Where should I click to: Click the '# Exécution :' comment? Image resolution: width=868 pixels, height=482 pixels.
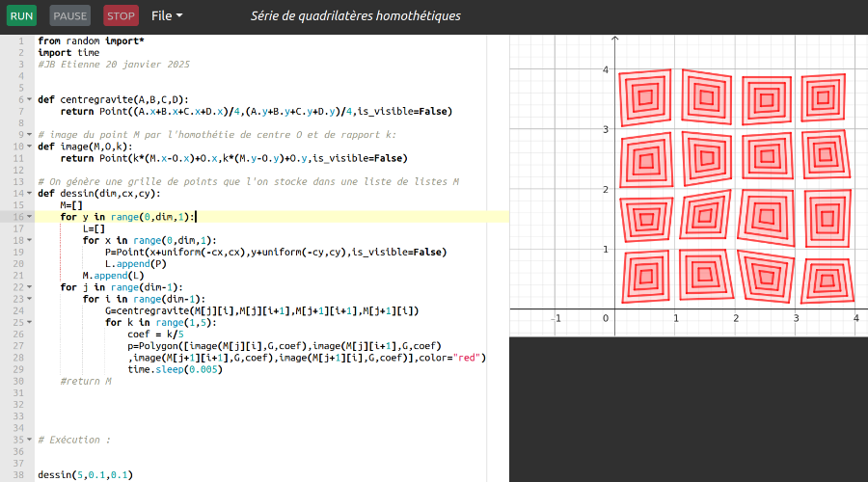point(74,440)
